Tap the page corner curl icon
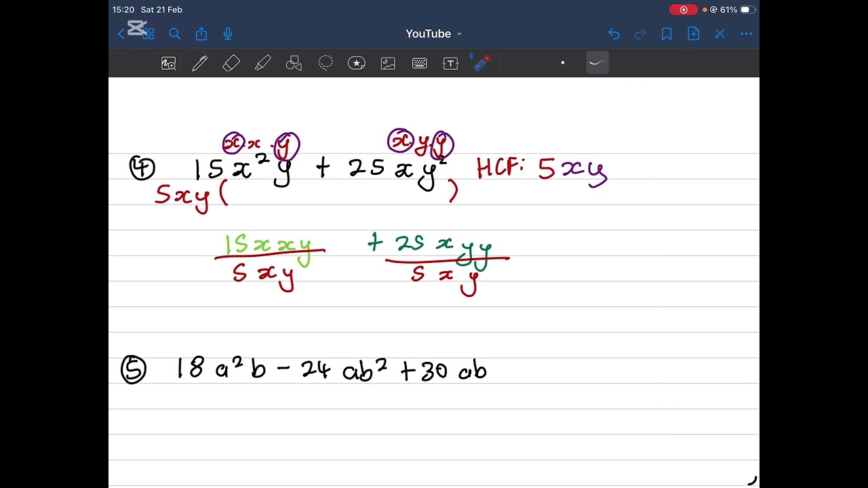 pyautogui.click(x=751, y=481)
